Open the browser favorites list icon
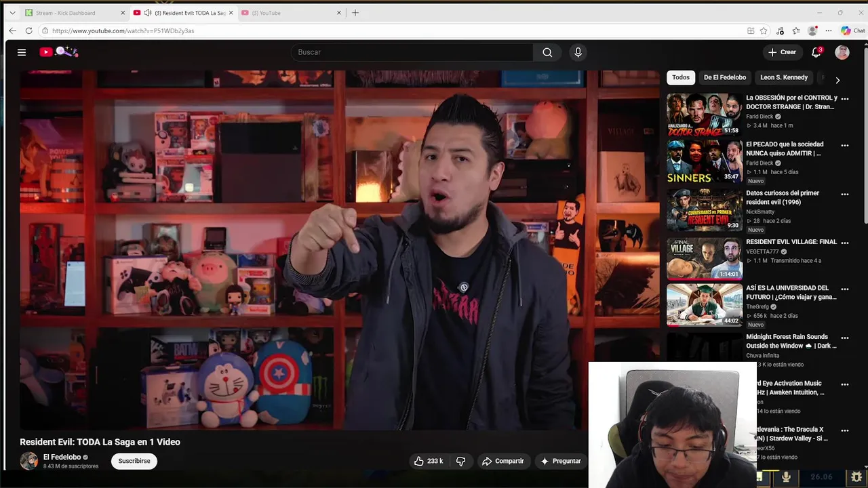This screenshot has width=868, height=488. 796,30
